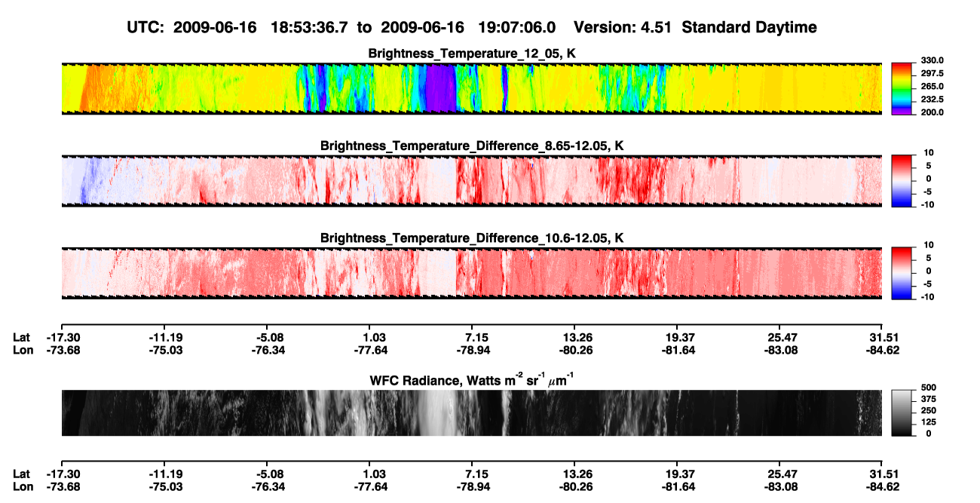Click the '232.5' colorbar tick label
This screenshot has height=503, width=980.
[x=931, y=99]
